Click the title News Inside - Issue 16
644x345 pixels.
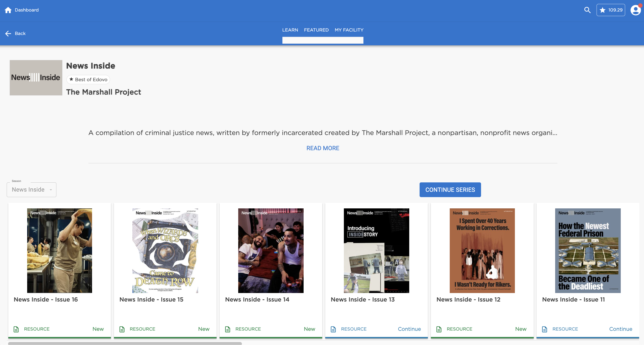pyautogui.click(x=46, y=299)
